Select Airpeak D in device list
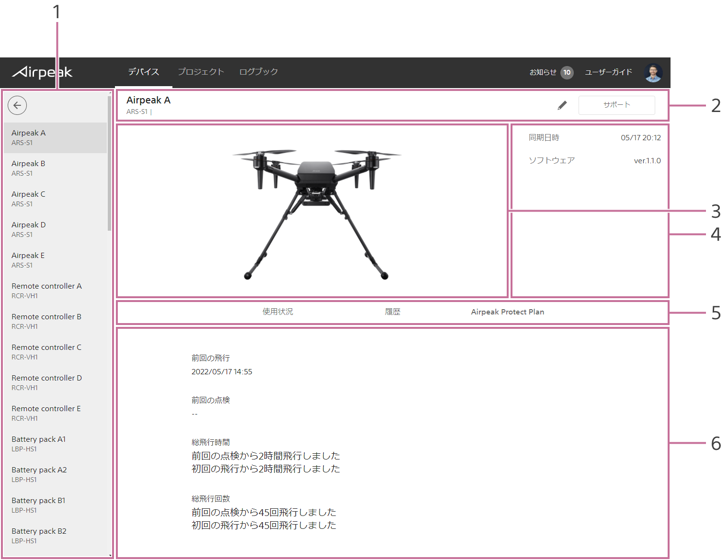The height and width of the screenshot is (560, 728). (x=56, y=230)
